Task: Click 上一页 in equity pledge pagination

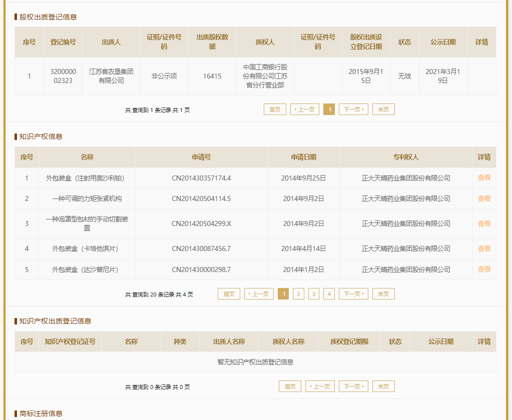Action: (x=305, y=109)
